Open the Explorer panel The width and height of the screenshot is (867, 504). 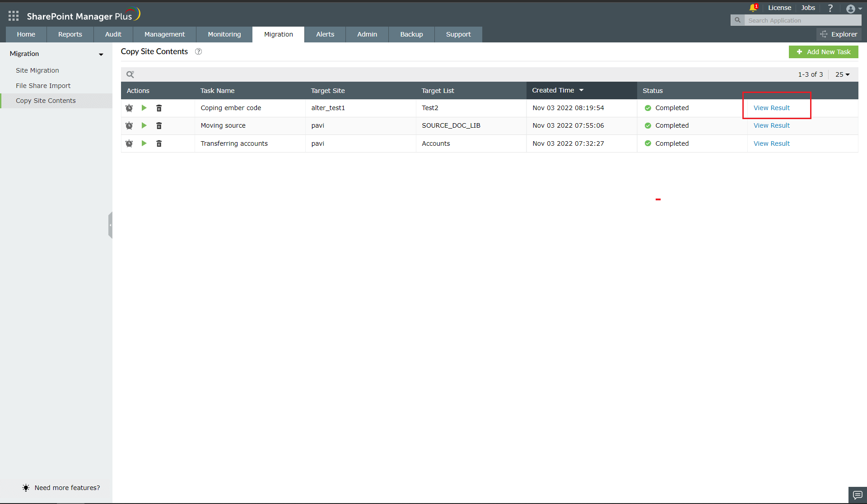click(839, 34)
